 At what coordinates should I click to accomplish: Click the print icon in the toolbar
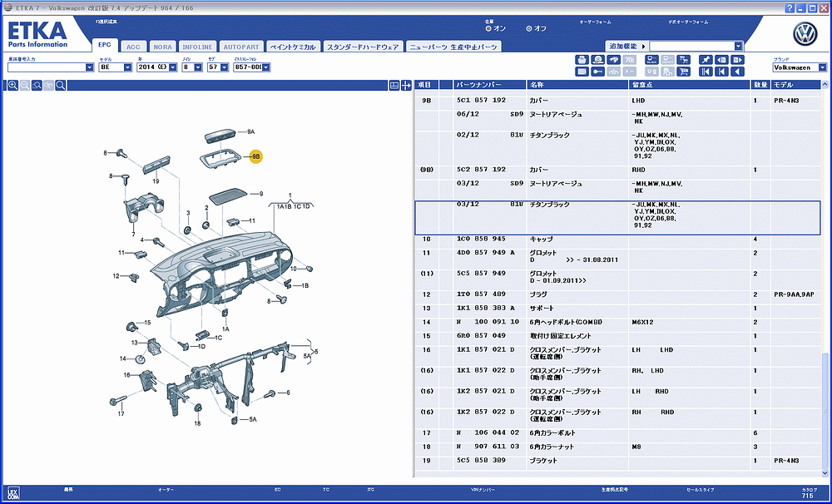point(582,60)
